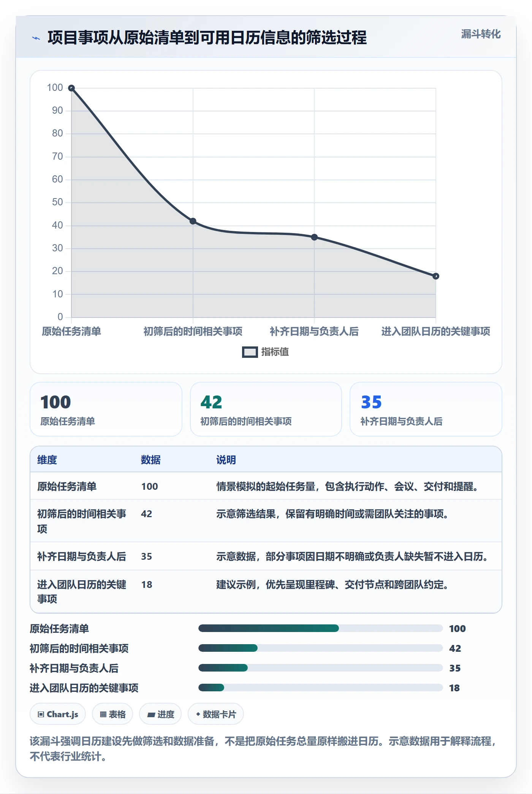Viewport: 532px width, 794px height.
Task: Click the 漏斗转化 badge in the header
Action: (481, 34)
